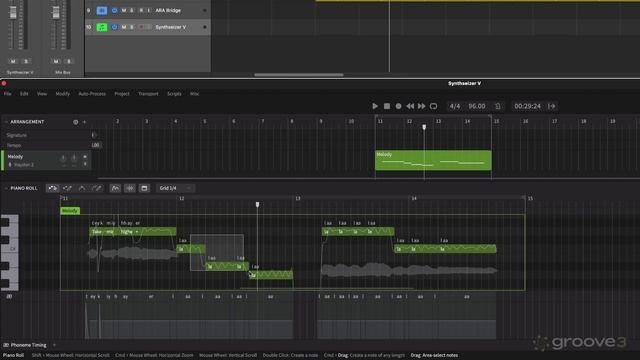The height and width of the screenshot is (360, 640).
Task: Click S on Mix Bus mixer channel
Action: click(69, 61)
